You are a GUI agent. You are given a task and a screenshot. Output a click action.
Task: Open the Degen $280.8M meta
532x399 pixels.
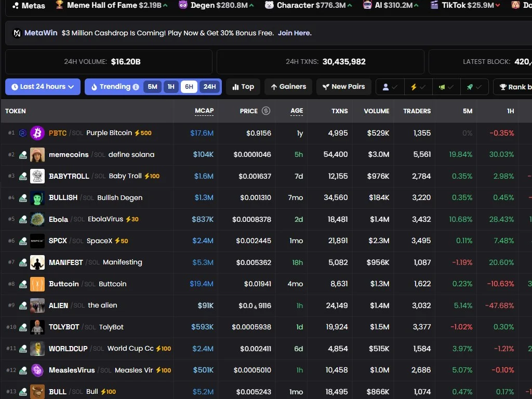(x=216, y=5)
